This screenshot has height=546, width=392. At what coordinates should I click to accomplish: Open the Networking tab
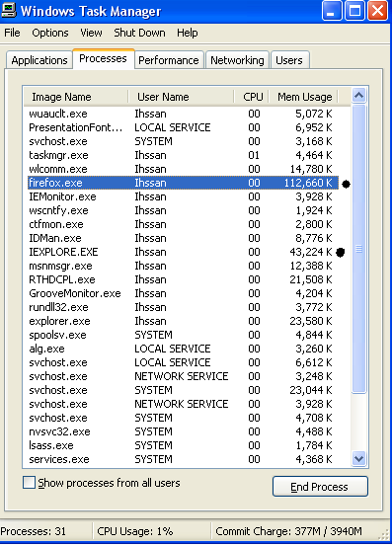pos(237,60)
